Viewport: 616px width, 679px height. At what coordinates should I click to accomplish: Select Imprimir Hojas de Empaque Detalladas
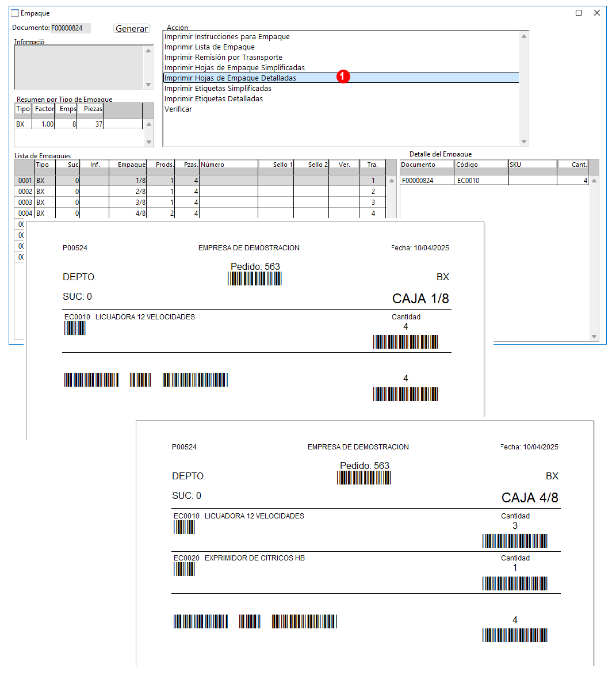click(340, 78)
